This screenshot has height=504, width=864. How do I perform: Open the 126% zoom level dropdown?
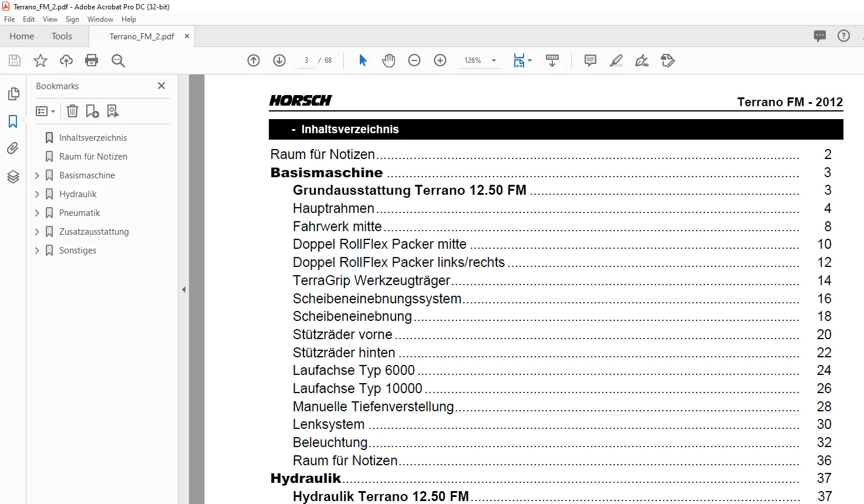494,60
